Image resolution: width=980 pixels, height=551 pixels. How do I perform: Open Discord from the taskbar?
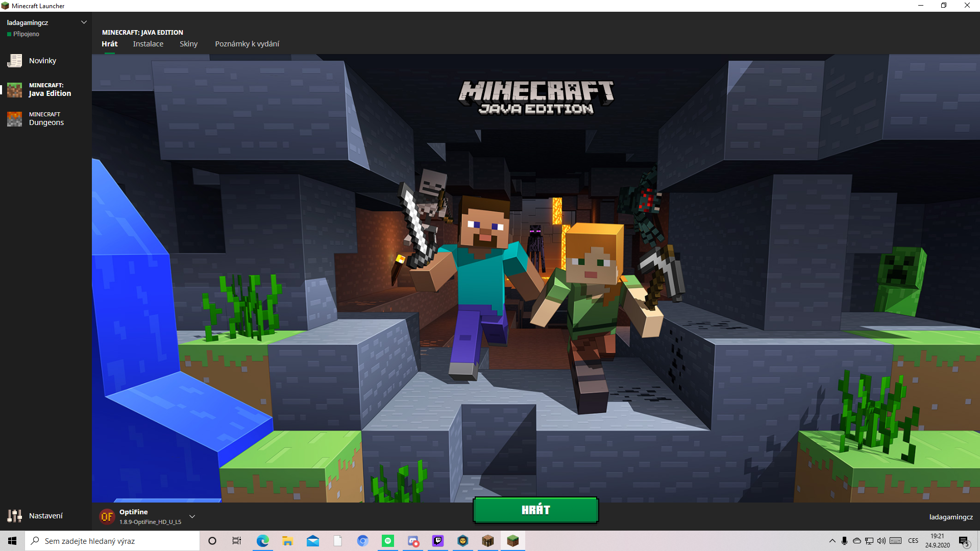click(412, 541)
